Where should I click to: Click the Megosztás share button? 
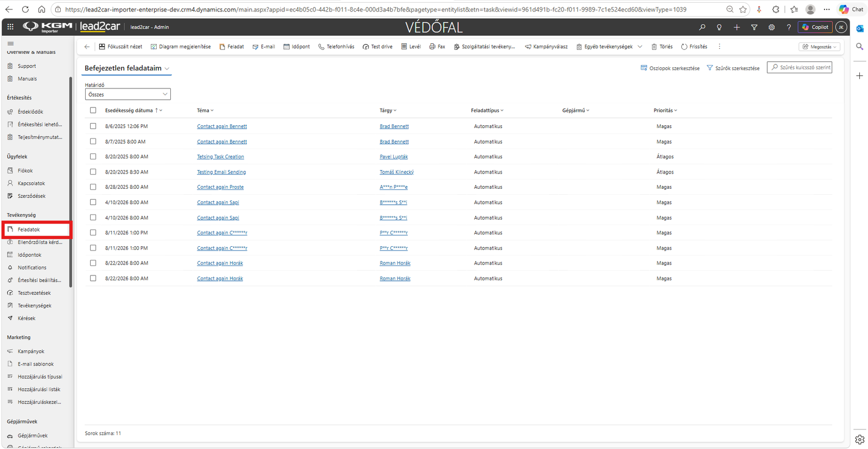tap(819, 47)
